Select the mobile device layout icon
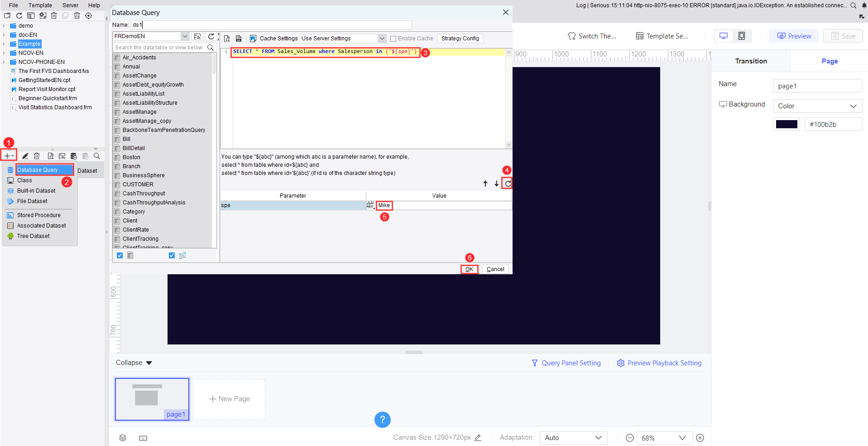Image resolution: width=868 pixels, height=446 pixels. 742,36
